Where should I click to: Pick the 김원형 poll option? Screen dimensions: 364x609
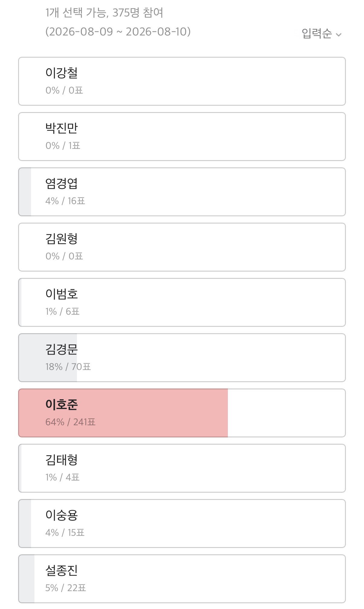(x=182, y=247)
